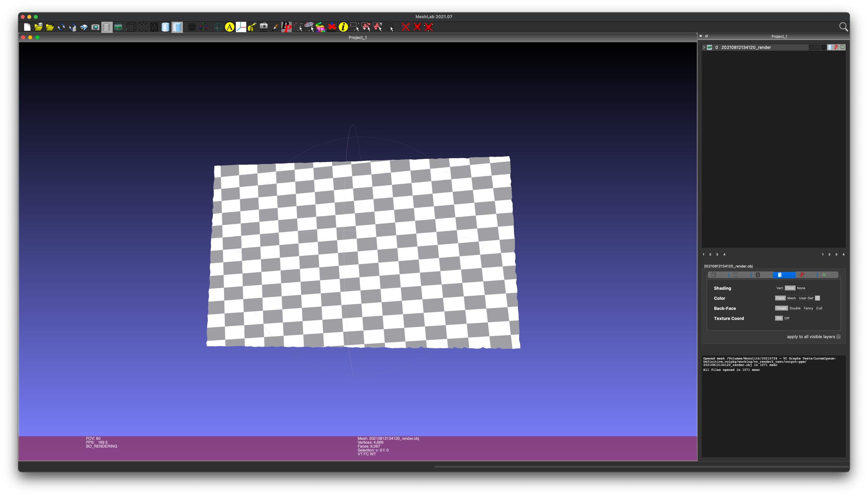Toggle the Show Axis icon
The width and height of the screenshot is (868, 496).
pyautogui.click(x=204, y=27)
